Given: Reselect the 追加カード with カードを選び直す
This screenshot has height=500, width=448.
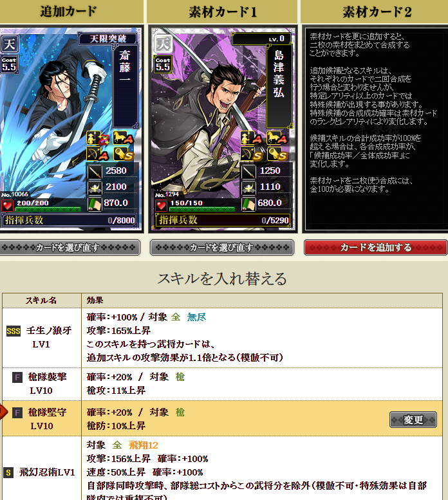Looking at the screenshot, I should 70,248.
